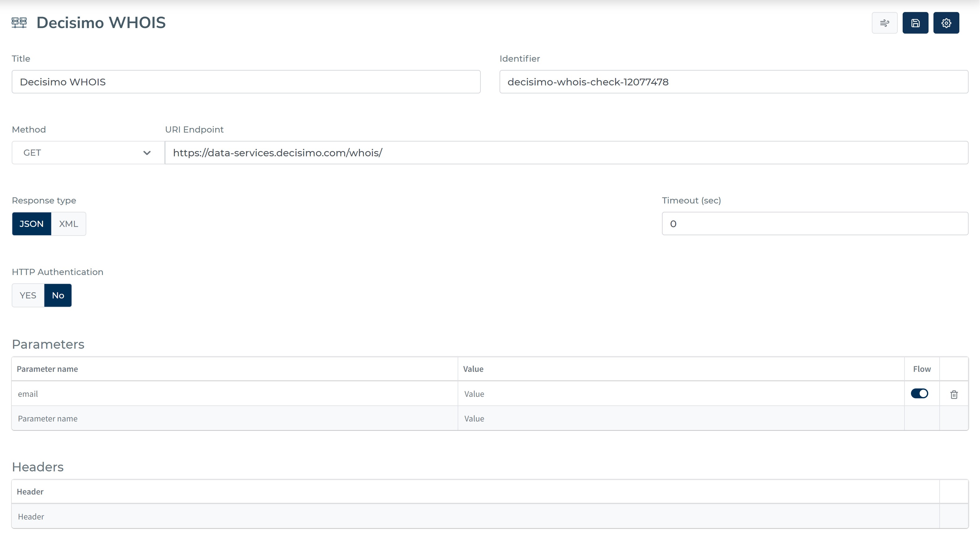Open the Method GET dropdown
The width and height of the screenshot is (980, 550).
88,153
